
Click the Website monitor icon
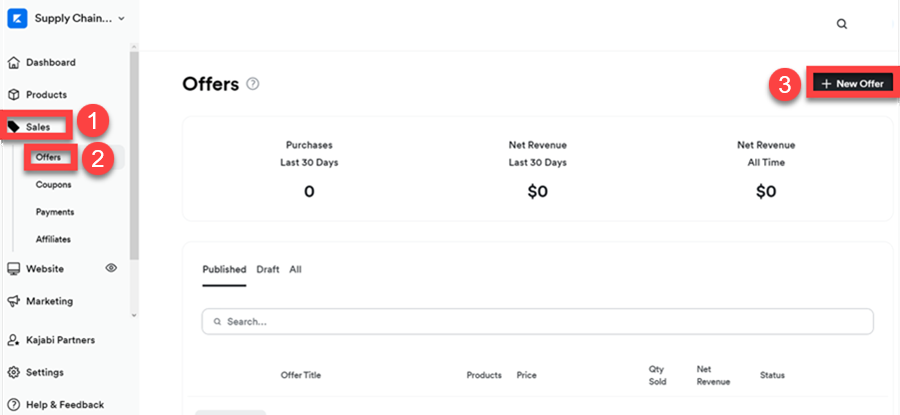(x=14, y=269)
